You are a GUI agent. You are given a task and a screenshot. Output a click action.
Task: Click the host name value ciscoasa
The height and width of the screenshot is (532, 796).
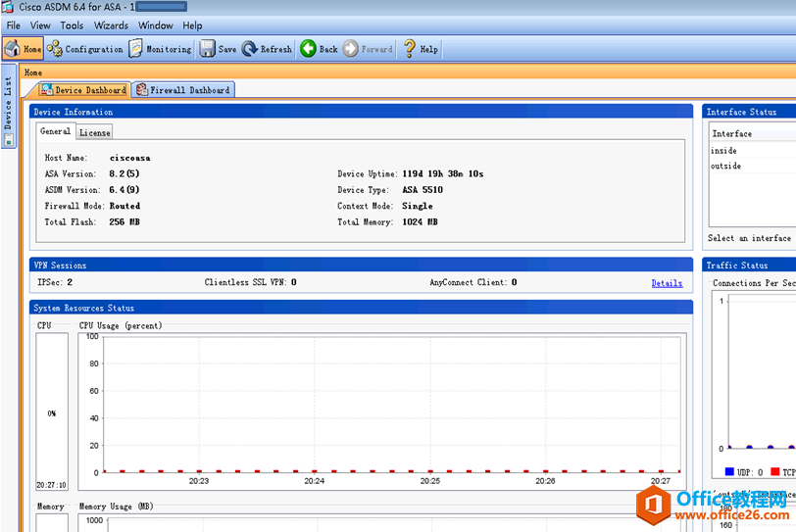[x=130, y=158]
